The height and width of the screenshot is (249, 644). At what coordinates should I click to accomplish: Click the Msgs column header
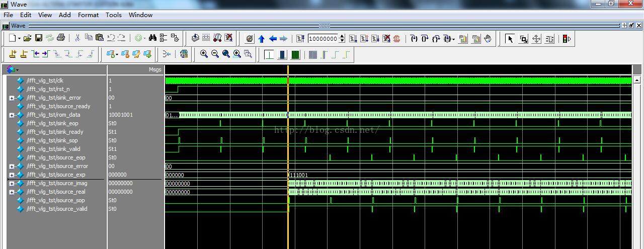155,69
